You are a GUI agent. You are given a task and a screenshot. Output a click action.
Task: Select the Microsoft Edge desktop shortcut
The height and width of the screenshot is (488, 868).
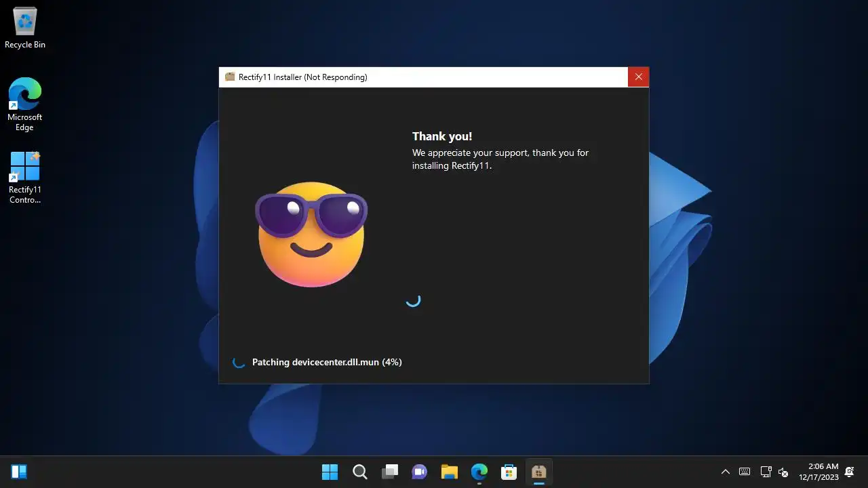click(25, 104)
